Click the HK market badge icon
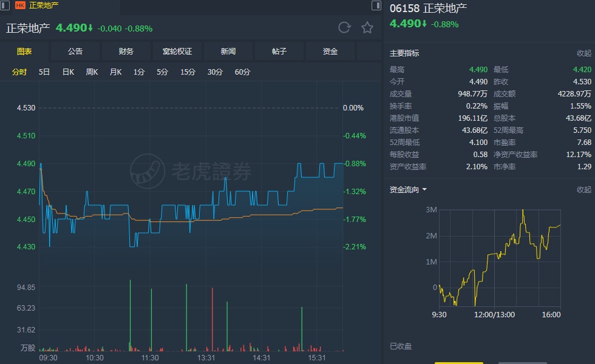 (20, 5)
